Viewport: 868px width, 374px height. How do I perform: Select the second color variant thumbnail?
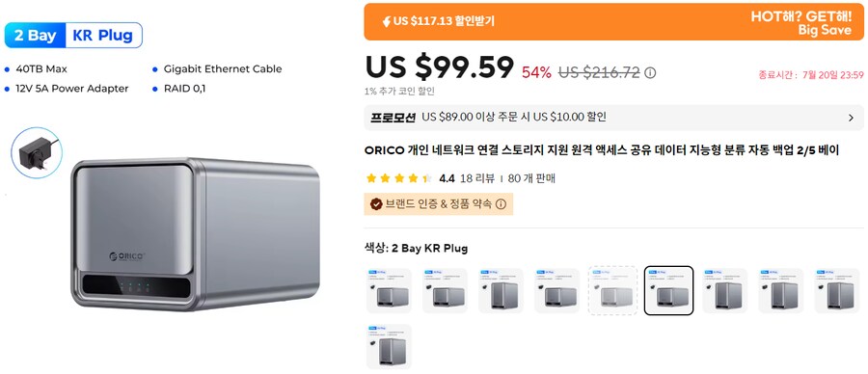(x=445, y=290)
